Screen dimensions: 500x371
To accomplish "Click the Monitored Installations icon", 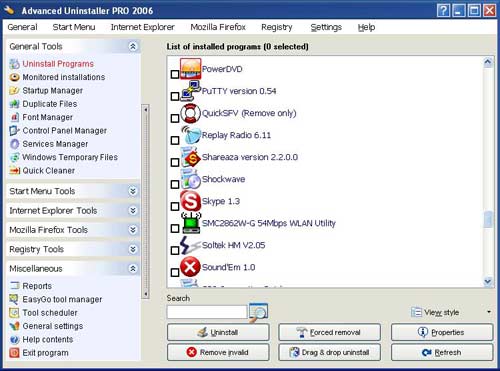I will click(x=14, y=77).
